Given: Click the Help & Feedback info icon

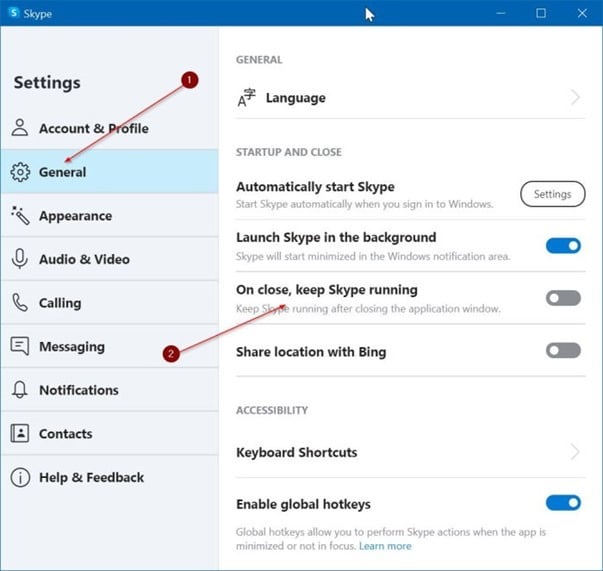Looking at the screenshot, I should pos(20,477).
